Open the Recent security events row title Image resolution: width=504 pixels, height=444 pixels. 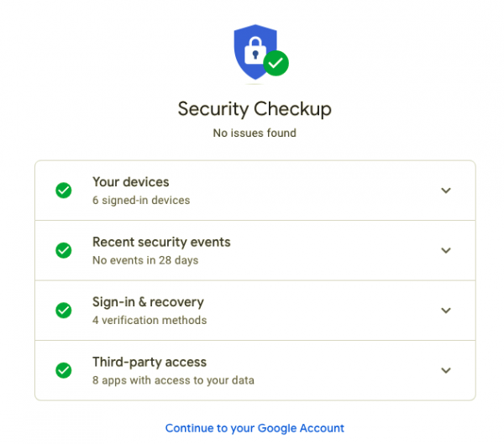coord(161,243)
